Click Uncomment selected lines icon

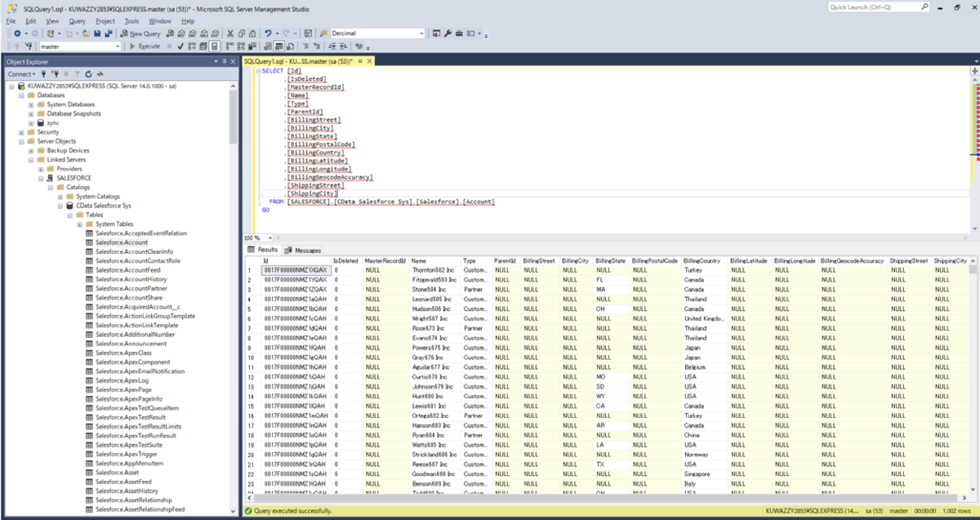coord(315,47)
